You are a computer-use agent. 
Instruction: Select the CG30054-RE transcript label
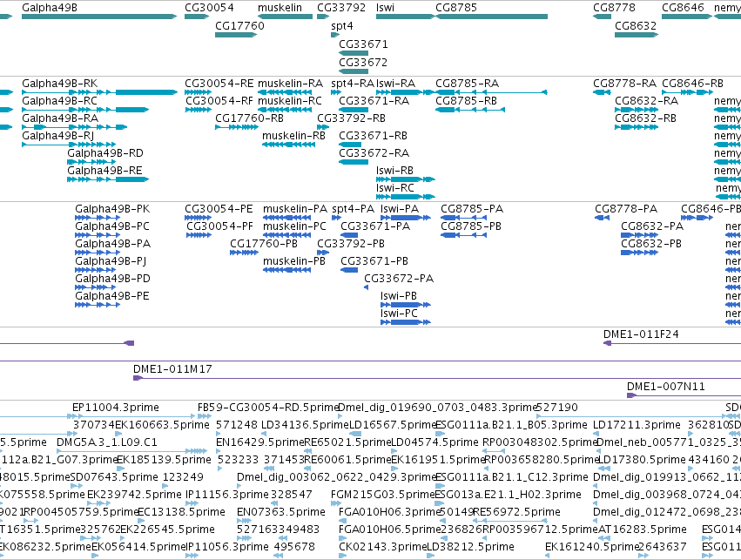(x=219, y=84)
